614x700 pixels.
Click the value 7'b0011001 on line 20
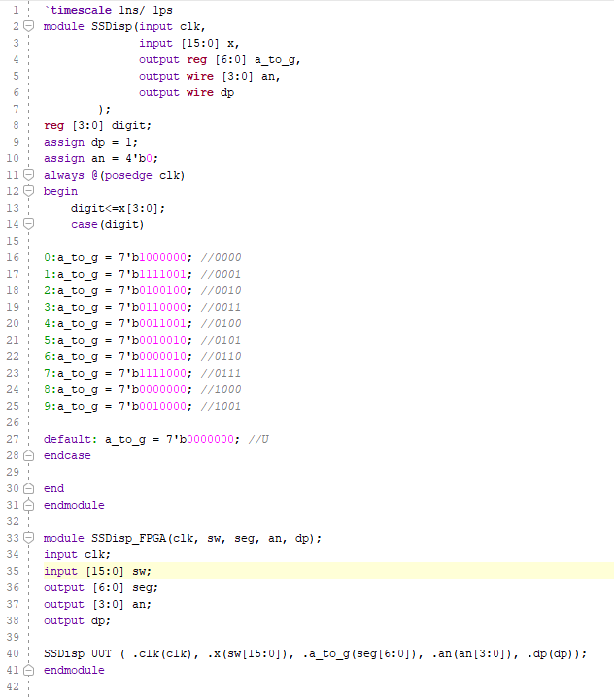click(153, 323)
